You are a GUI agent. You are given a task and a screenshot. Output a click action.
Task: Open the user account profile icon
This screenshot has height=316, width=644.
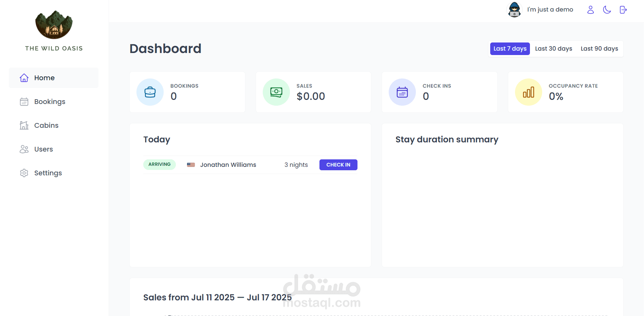pos(590,10)
